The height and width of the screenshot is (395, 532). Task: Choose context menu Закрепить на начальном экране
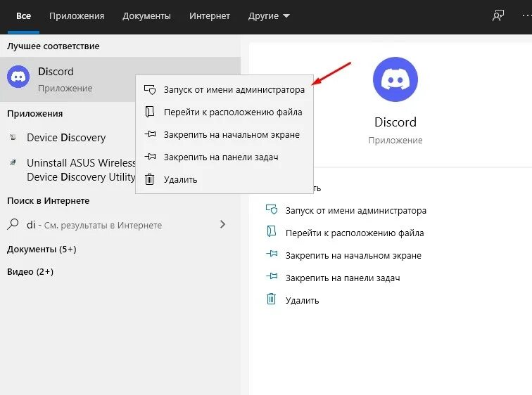[x=224, y=134]
